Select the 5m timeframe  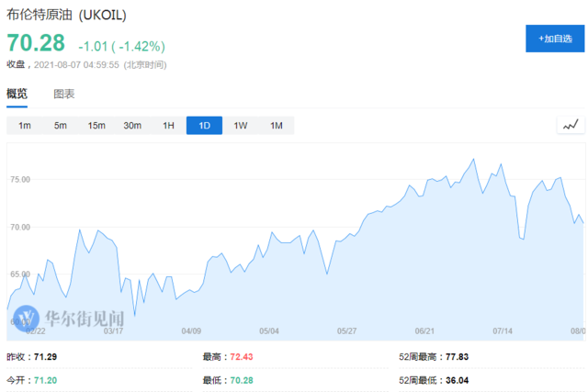(61, 126)
